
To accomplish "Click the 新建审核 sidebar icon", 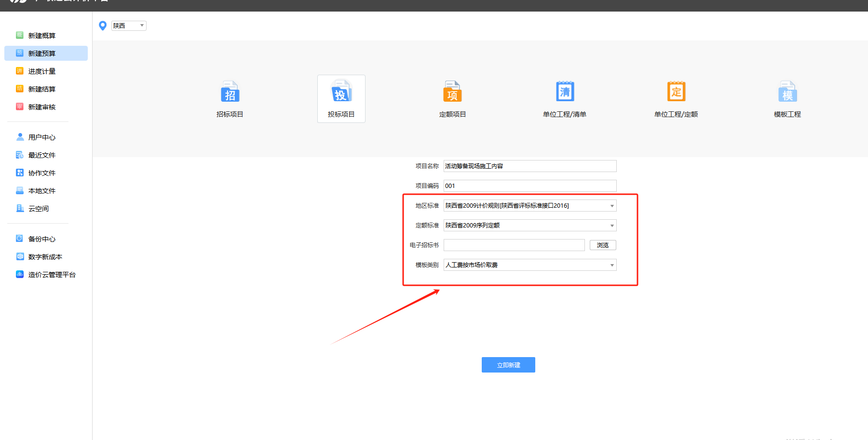I will click(20, 107).
